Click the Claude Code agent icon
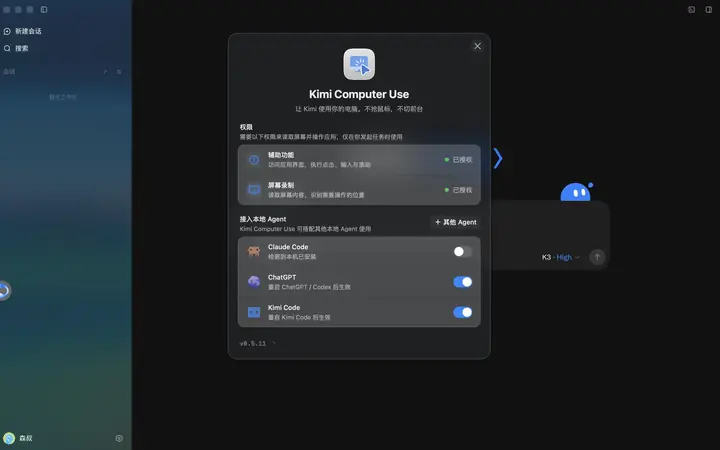The width and height of the screenshot is (720, 450). point(254,252)
